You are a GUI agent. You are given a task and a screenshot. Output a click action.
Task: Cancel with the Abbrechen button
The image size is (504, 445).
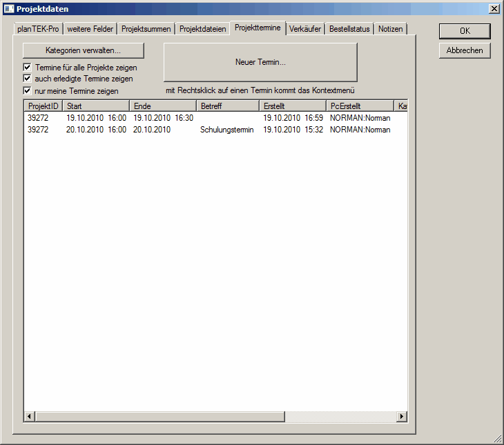click(465, 50)
